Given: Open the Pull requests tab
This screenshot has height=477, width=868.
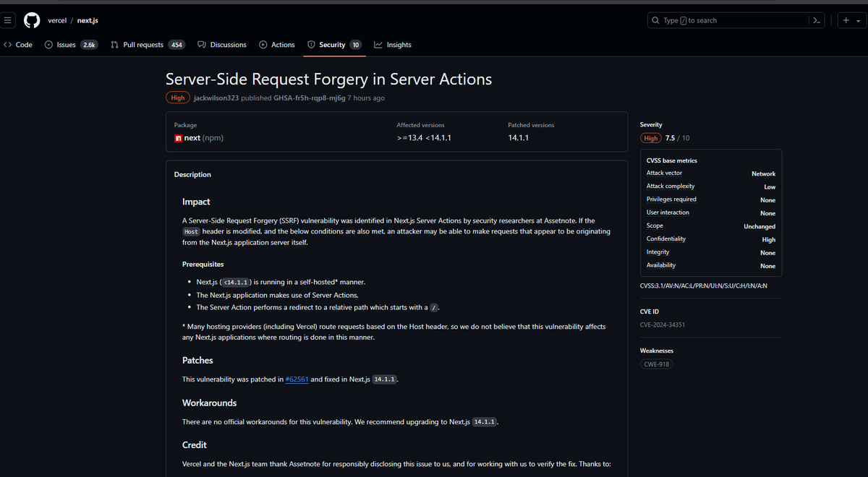Looking at the screenshot, I should pyautogui.click(x=148, y=45).
